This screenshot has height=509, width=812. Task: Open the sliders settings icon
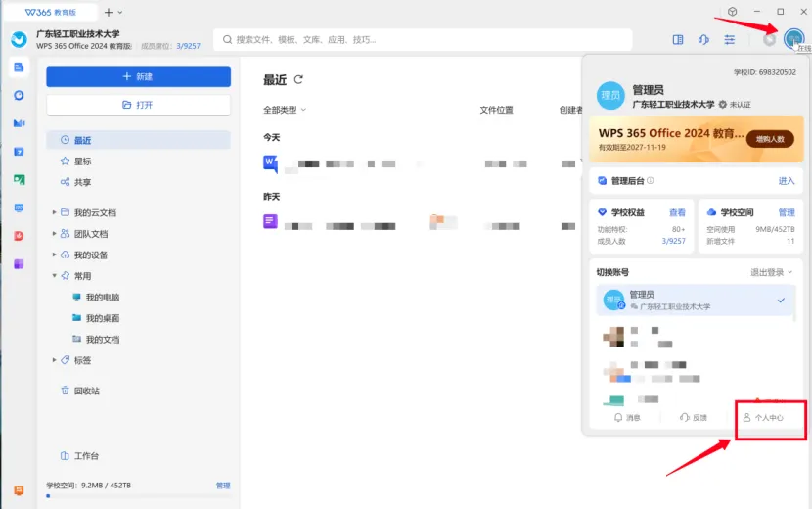(x=729, y=39)
